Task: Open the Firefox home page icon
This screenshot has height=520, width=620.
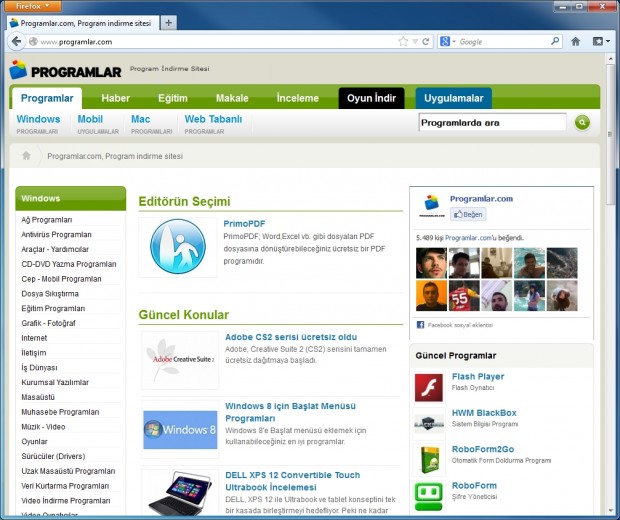Action: [x=575, y=42]
